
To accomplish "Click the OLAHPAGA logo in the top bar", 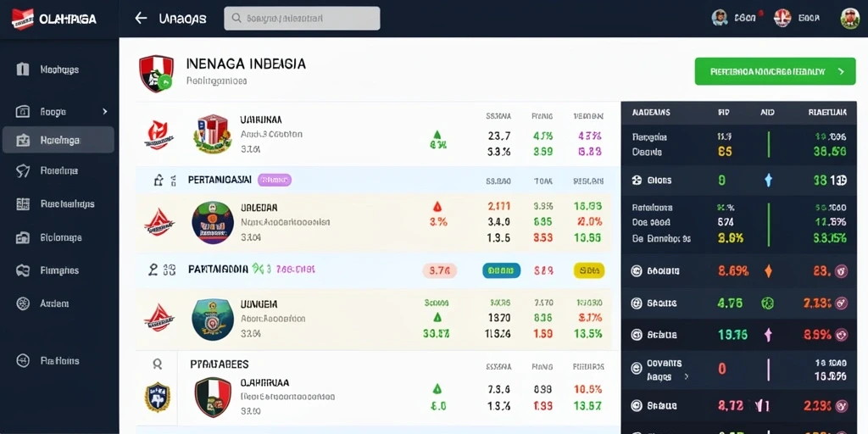I will [53, 19].
